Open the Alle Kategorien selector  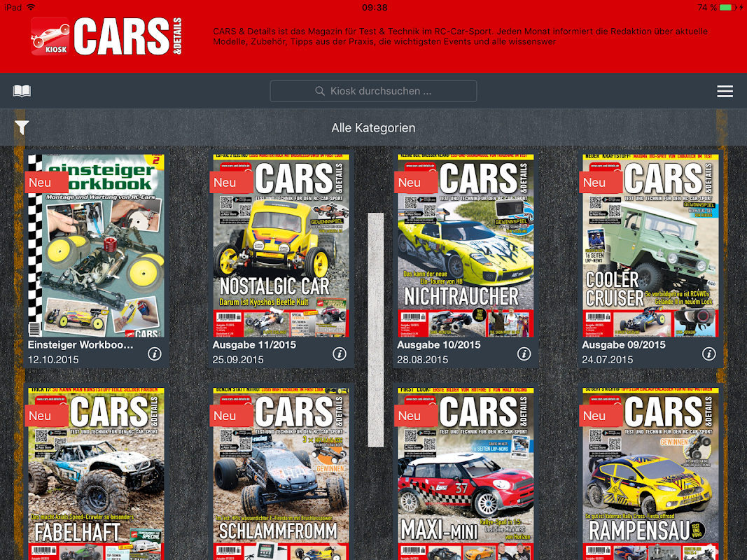pyautogui.click(x=373, y=127)
